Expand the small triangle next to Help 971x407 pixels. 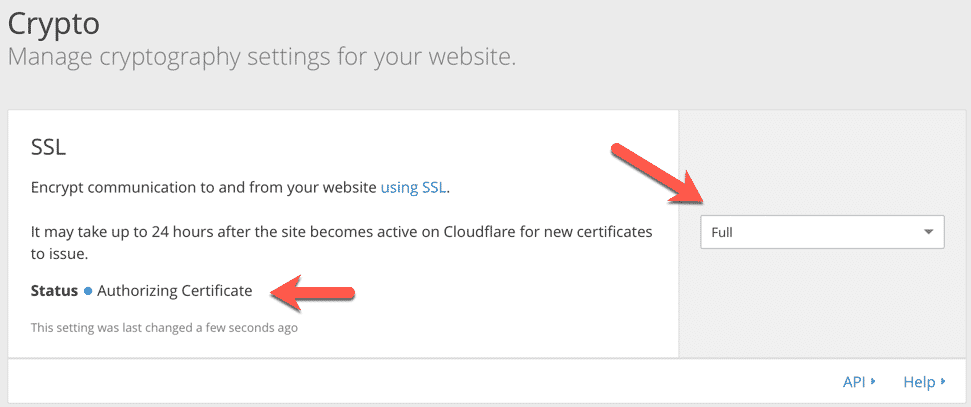pos(943,382)
